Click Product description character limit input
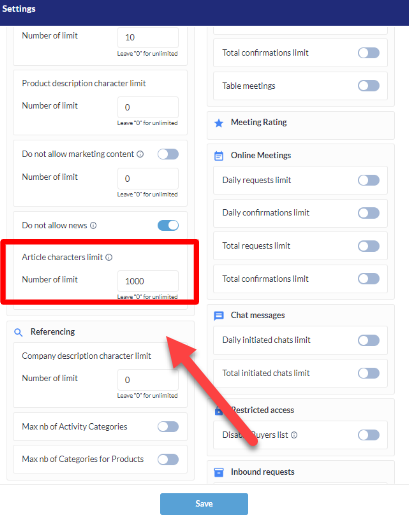The image size is (409, 515). (148, 107)
